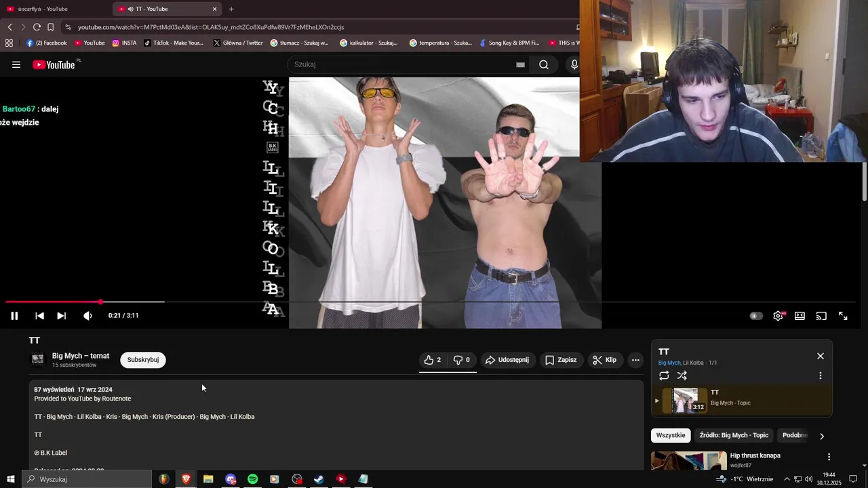Viewport: 868px width, 488px height.
Task: Switch to the scarfly YouTube tab
Action: click(x=53, y=9)
